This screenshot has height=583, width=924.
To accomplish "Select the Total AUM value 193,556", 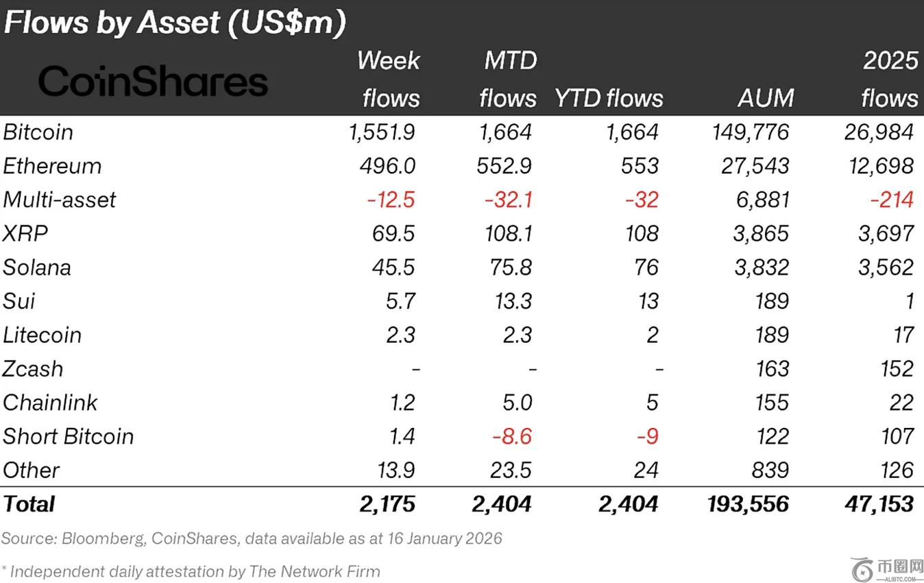I will click(748, 504).
